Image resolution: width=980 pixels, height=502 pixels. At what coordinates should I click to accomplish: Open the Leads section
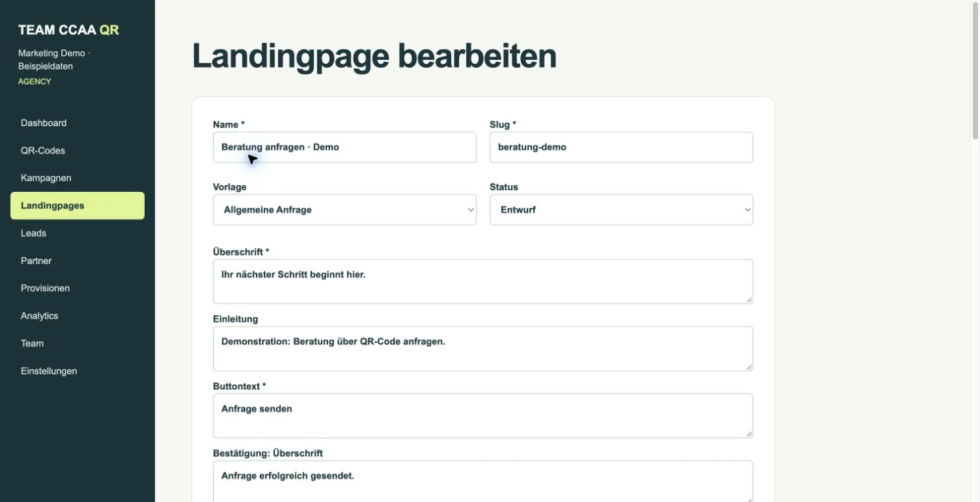78,233
